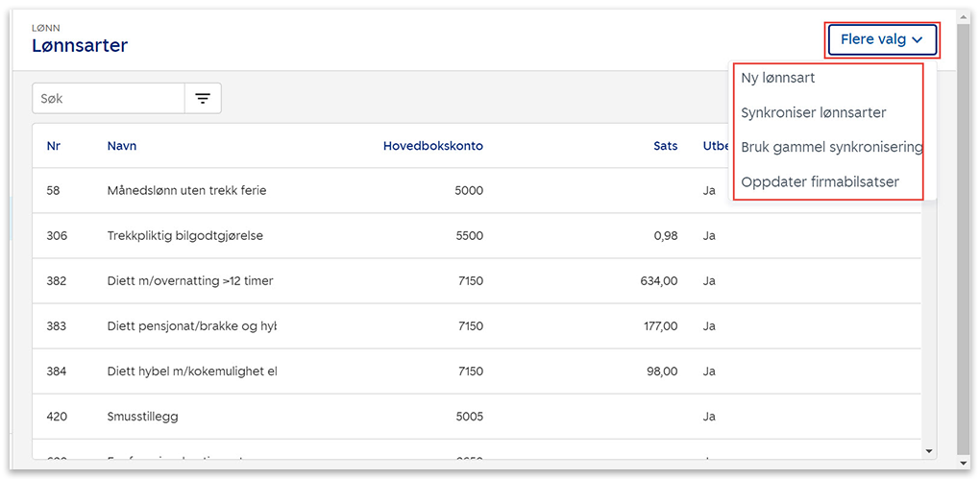The height and width of the screenshot is (479, 980).
Task: Click the filter icon beside search
Action: coord(203,98)
